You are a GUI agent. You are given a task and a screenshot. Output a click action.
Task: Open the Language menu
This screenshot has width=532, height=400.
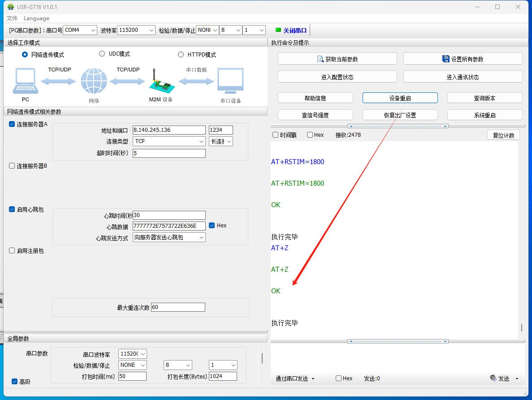tap(36, 18)
